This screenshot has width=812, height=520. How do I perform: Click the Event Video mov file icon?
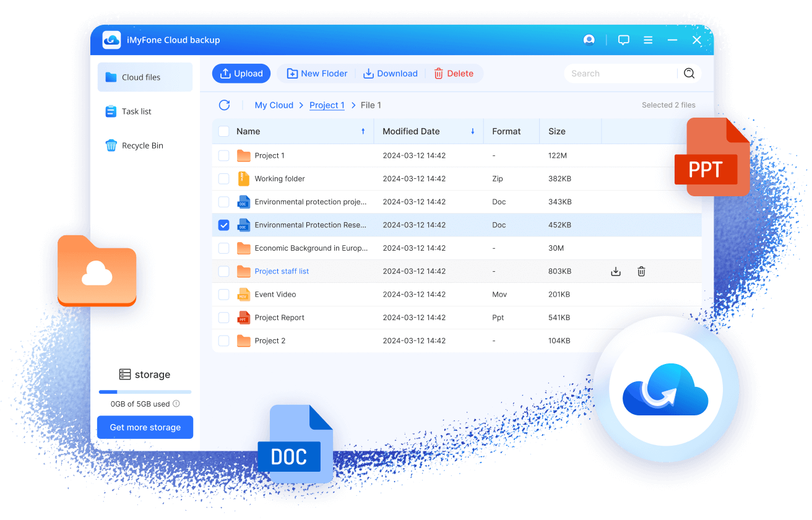pyautogui.click(x=244, y=295)
